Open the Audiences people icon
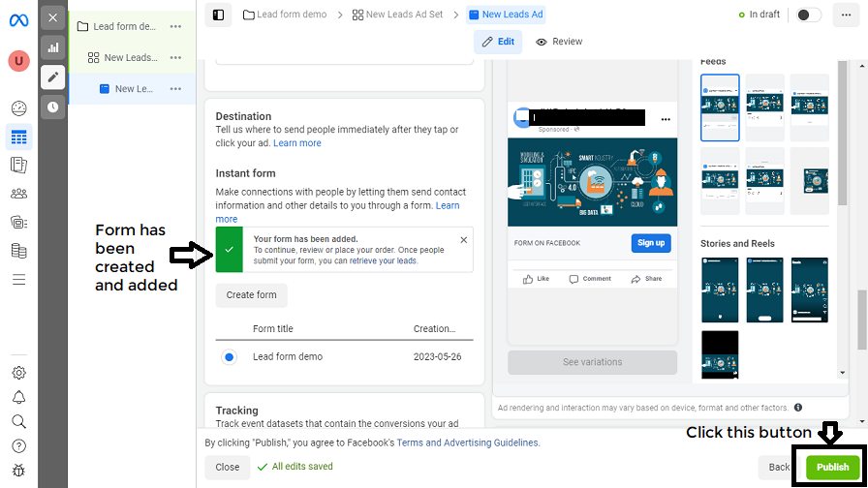Image resolution: width=868 pixels, height=488 pixels. tap(18, 194)
